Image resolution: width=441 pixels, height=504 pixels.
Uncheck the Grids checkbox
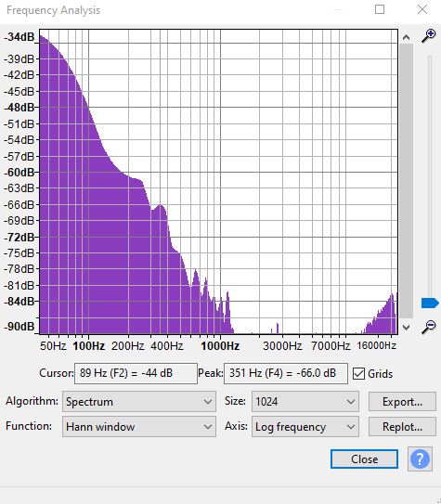click(x=358, y=373)
